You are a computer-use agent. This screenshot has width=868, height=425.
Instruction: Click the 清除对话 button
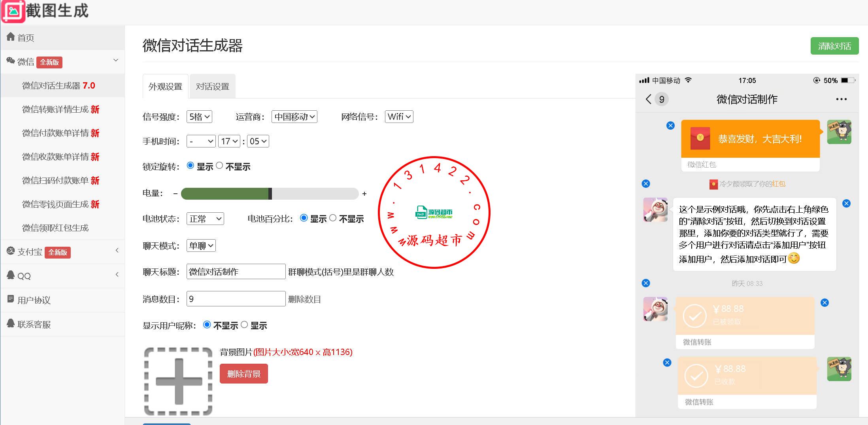coord(834,46)
